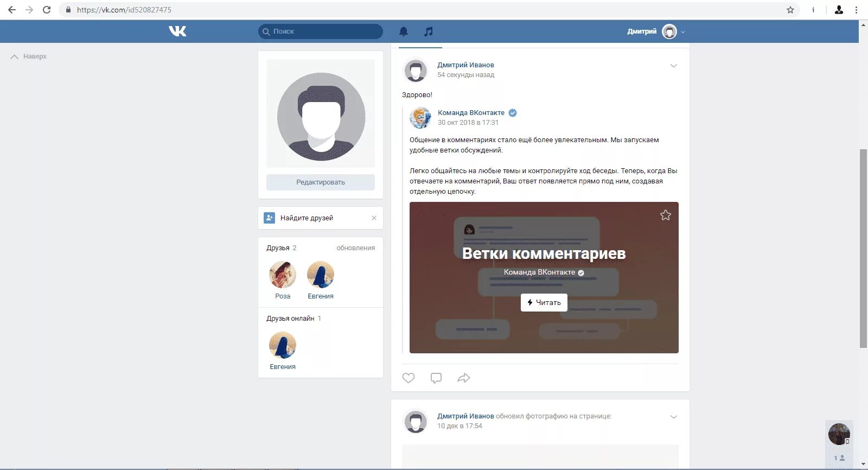Click browser forward arrow
This screenshot has width=868, height=470.
[x=29, y=10]
